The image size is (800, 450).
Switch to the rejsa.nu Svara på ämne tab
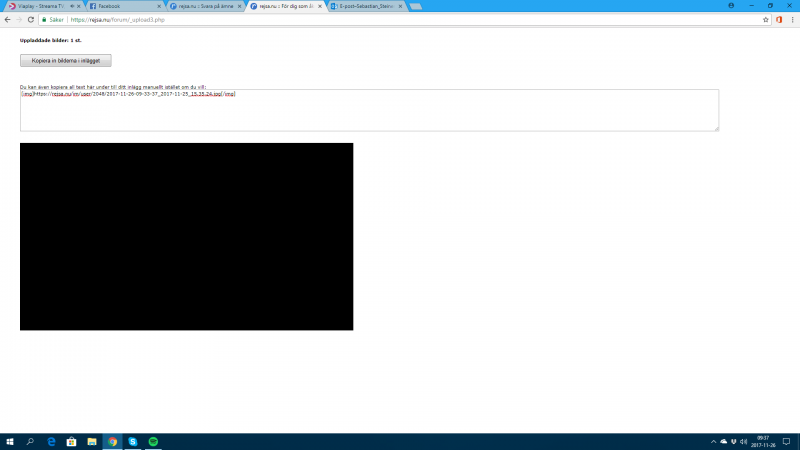pyautogui.click(x=205, y=6)
